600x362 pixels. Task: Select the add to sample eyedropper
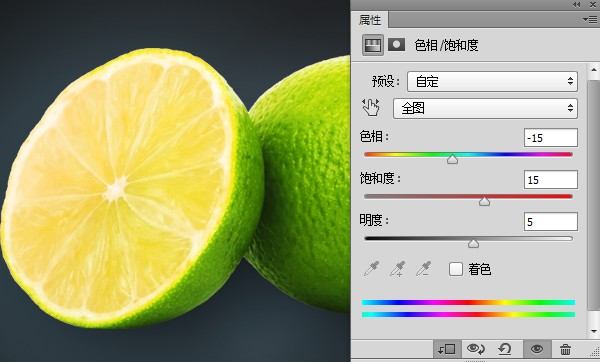point(398,269)
